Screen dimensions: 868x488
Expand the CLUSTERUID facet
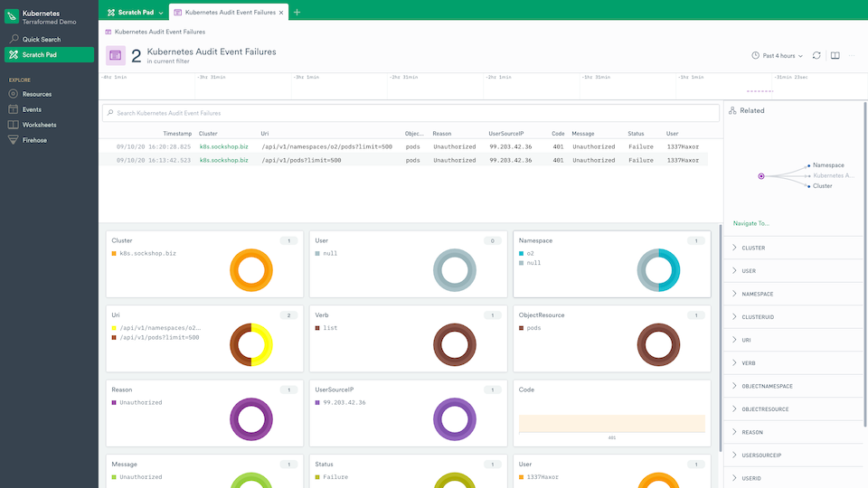click(793, 317)
